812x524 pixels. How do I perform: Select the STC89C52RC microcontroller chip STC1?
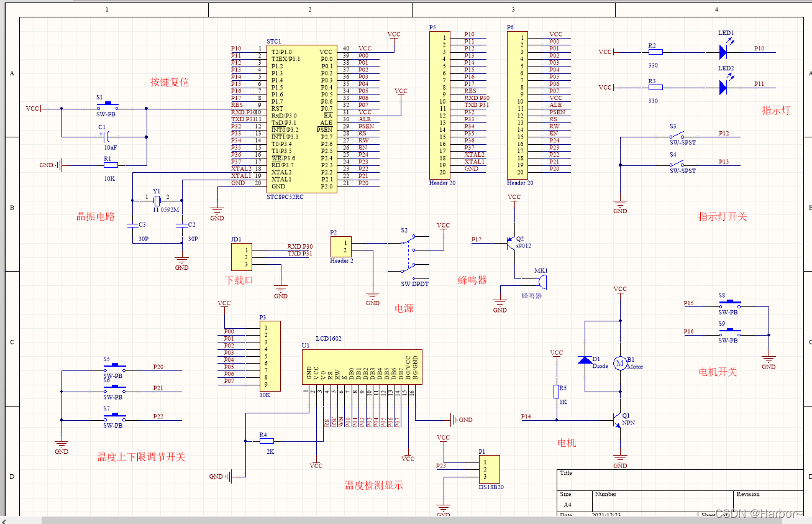[x=302, y=119]
